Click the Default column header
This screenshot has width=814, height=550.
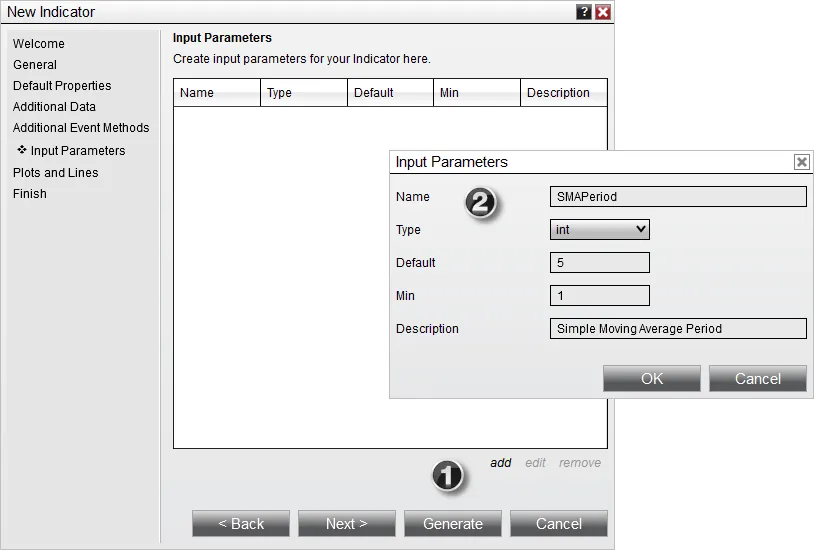point(390,92)
